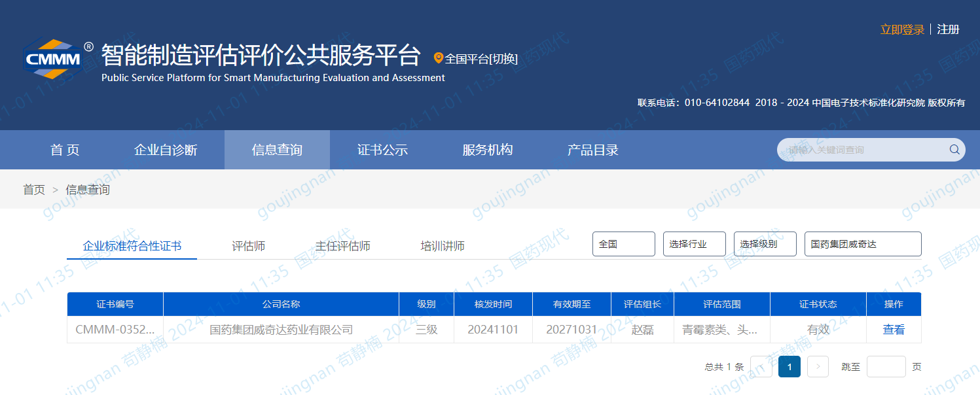This screenshot has width=980, height=395.
Task: Go to previous page arrow
Action: [x=761, y=367]
